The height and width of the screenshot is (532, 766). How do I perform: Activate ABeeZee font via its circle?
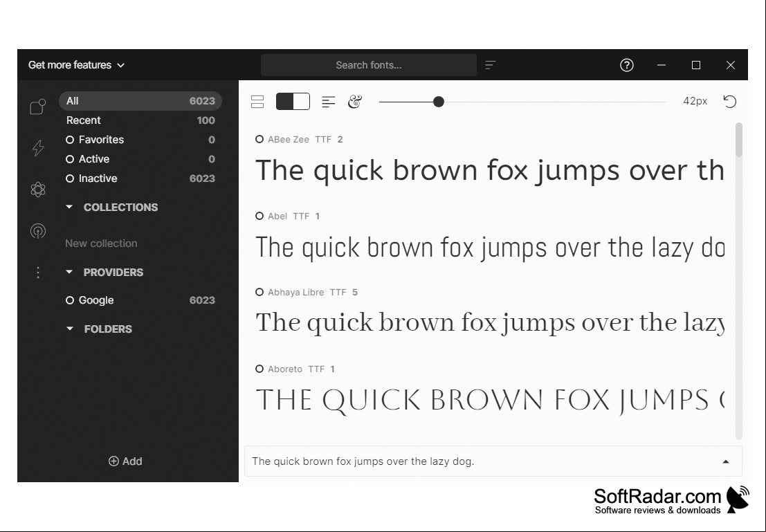click(259, 139)
